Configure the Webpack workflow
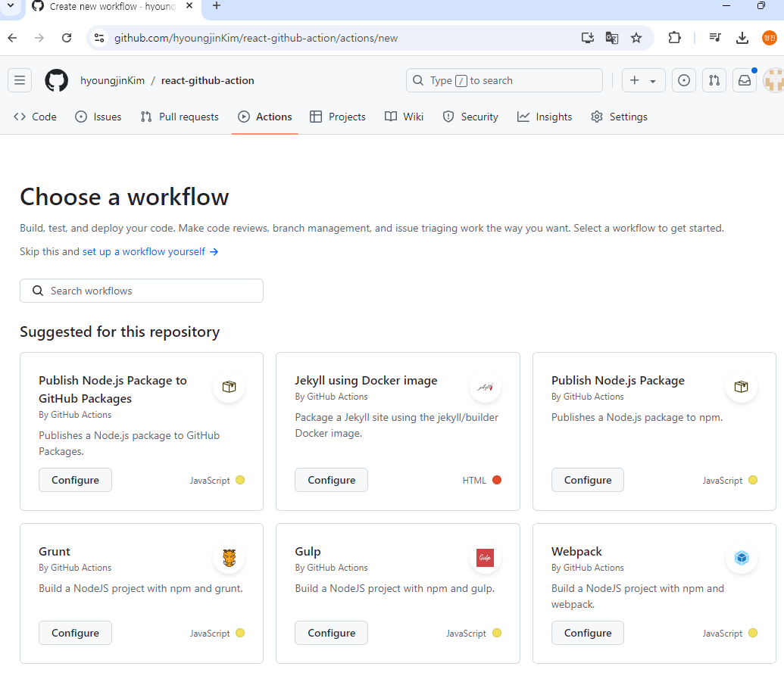This screenshot has width=784, height=682. (x=588, y=633)
